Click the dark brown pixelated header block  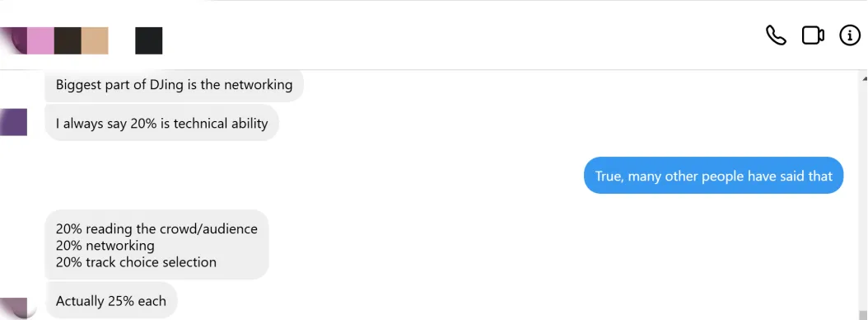click(x=68, y=40)
